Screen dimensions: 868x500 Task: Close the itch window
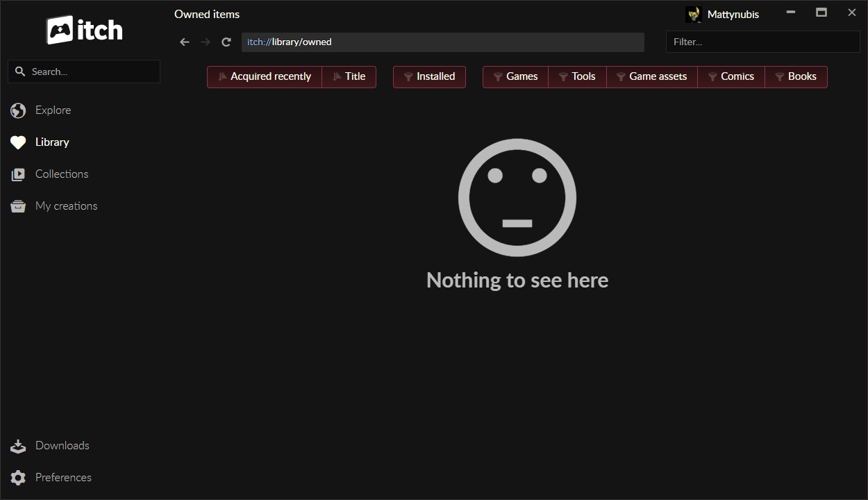click(852, 12)
